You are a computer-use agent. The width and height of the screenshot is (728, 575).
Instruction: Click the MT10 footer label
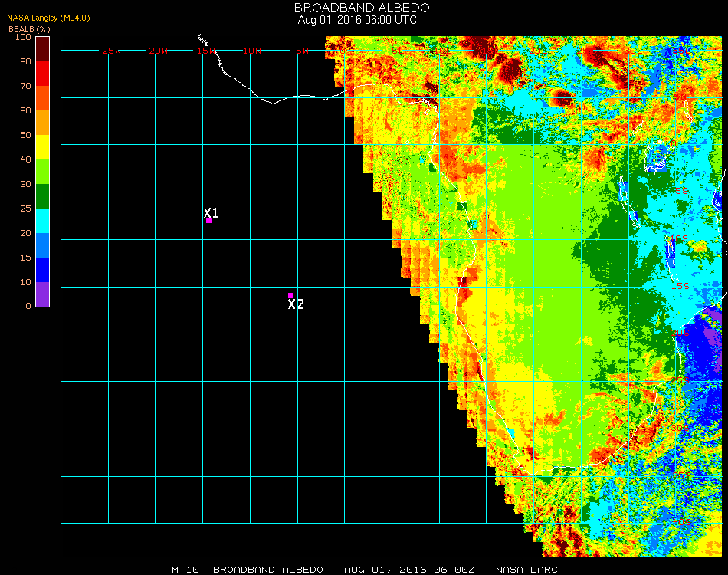[x=186, y=570]
